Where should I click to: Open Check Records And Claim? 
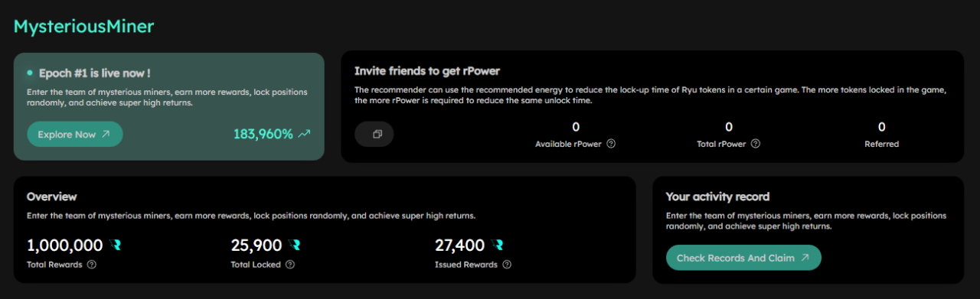[x=743, y=258]
